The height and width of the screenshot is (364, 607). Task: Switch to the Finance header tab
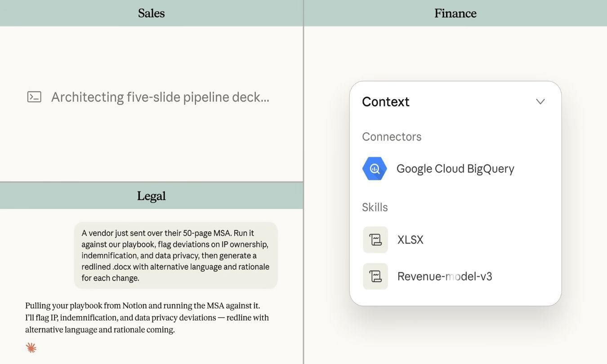455,13
